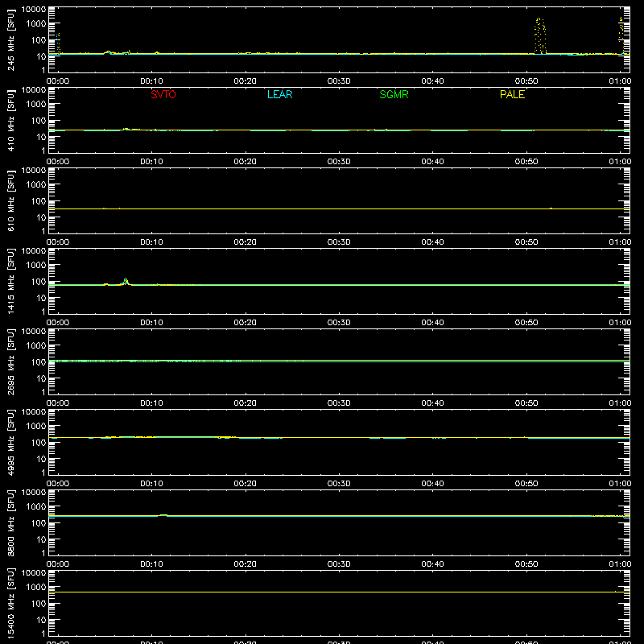The height and width of the screenshot is (644, 644).
Task: Click the 10000 tick label on 245 MHz plot
Action: pyautogui.click(x=34, y=9)
